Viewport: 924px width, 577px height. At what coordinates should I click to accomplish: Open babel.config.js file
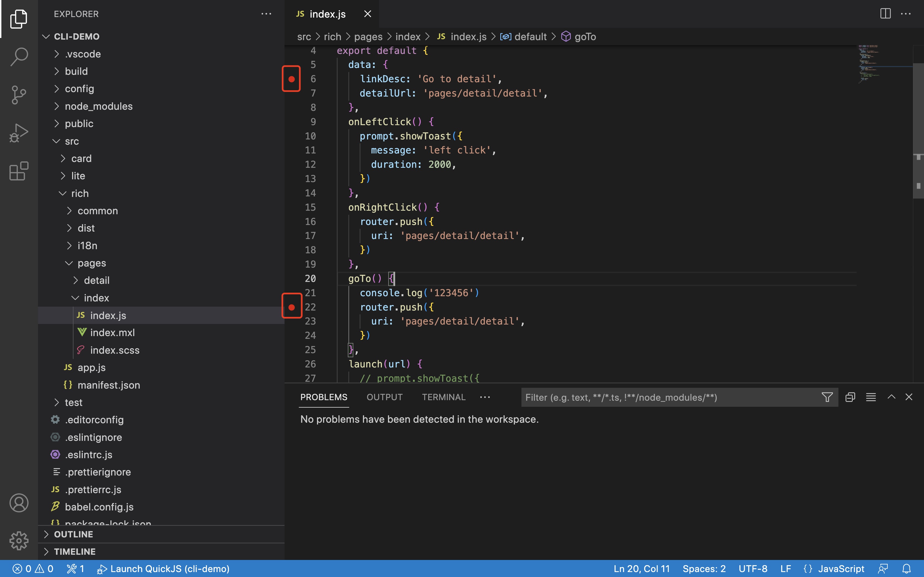tap(161, 507)
